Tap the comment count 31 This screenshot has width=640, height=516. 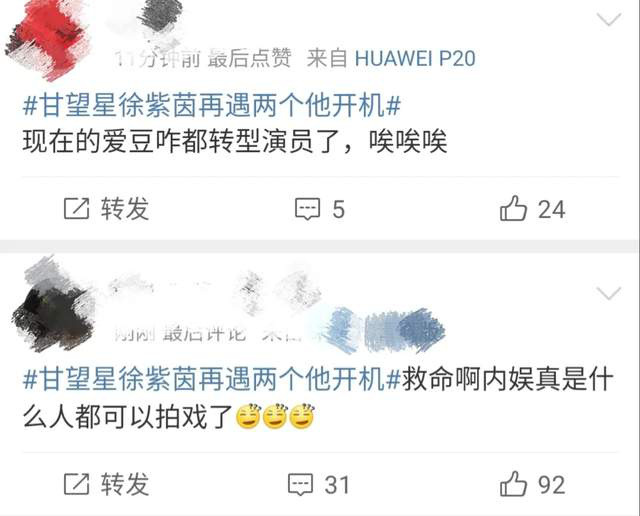click(337, 485)
